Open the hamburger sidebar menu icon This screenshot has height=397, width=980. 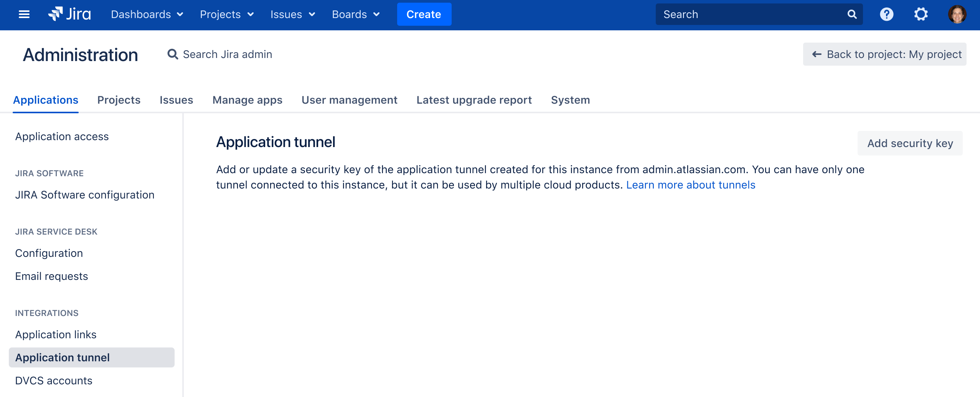[24, 15]
